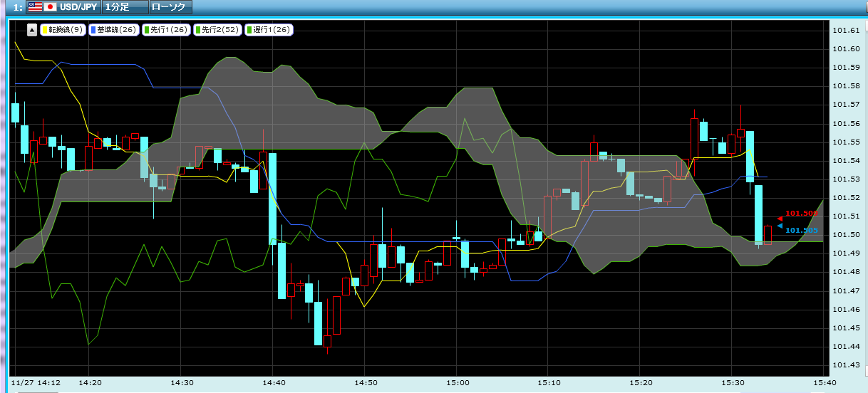Click the 14:40 time axis label
The image size is (868, 393).
click(x=274, y=382)
